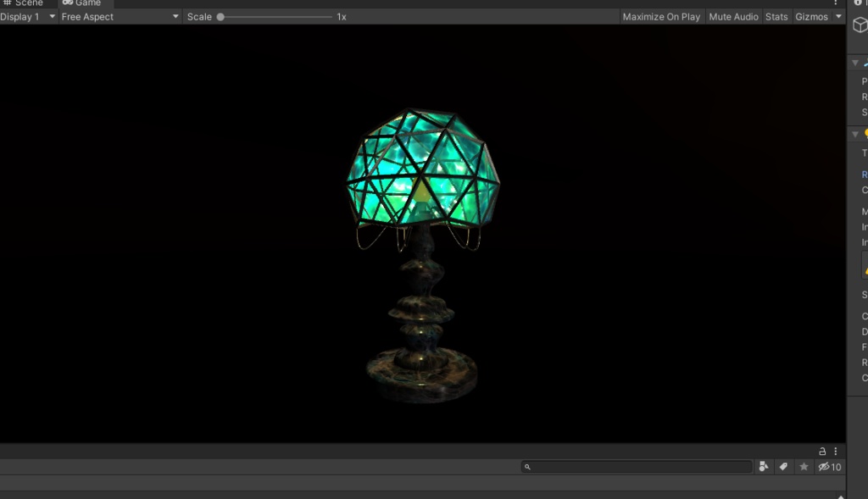Toggle Maximize On Play
868x499 pixels.
click(661, 16)
